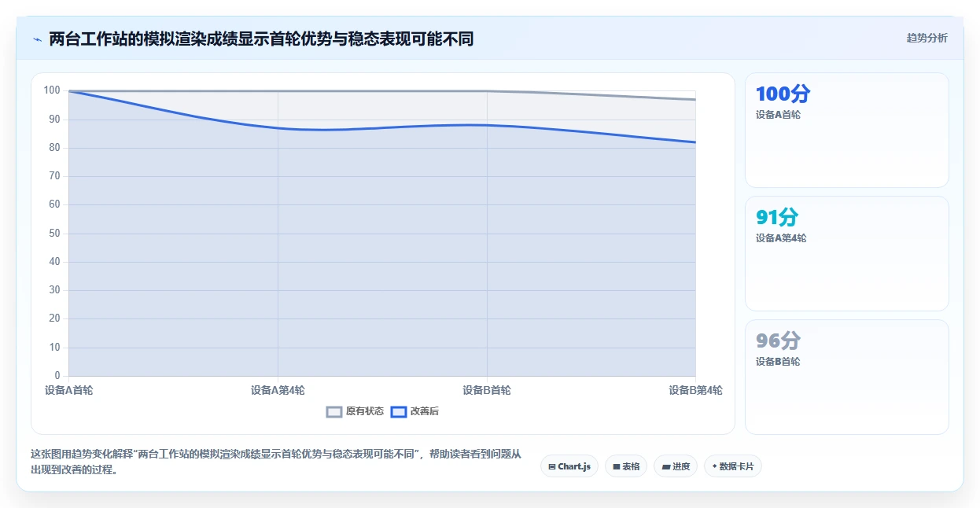Click the parallelogram icon in 进度 tag
The height and width of the screenshot is (508, 980).
tap(666, 467)
